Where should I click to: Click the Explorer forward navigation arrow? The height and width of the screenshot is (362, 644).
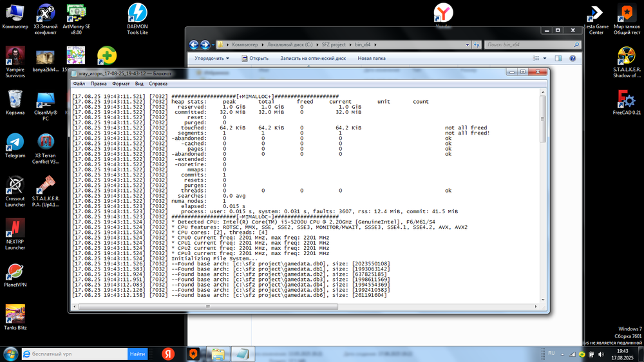[x=205, y=45]
